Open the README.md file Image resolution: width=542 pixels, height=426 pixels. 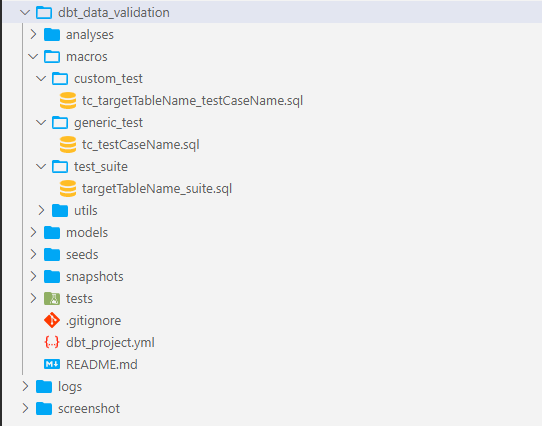click(x=102, y=364)
